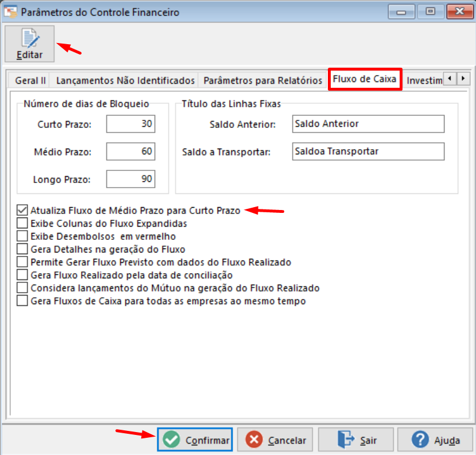
Task: Select the Fluxo de Caixa tab
Action: tap(365, 79)
